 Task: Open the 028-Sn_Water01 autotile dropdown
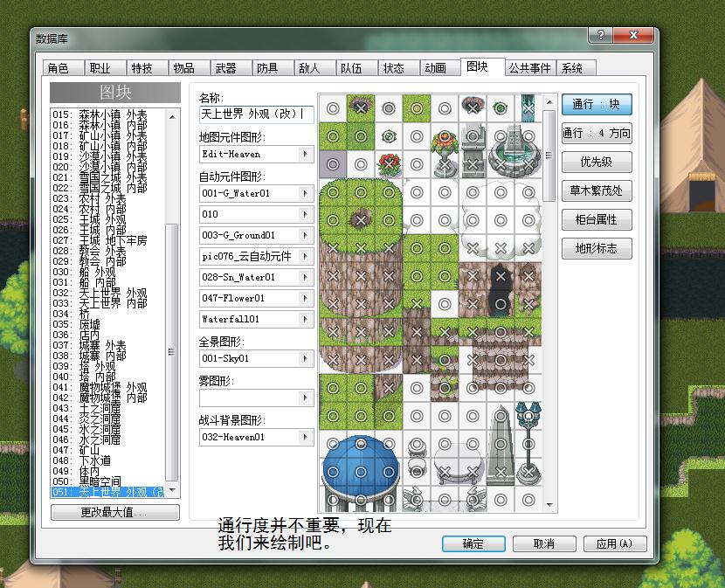coord(305,277)
